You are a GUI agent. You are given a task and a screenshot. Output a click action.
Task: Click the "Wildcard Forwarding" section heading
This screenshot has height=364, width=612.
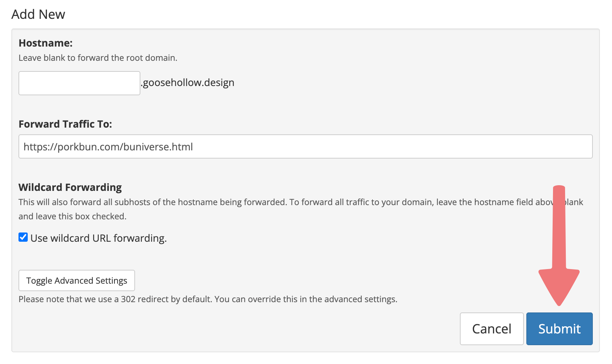coord(70,187)
